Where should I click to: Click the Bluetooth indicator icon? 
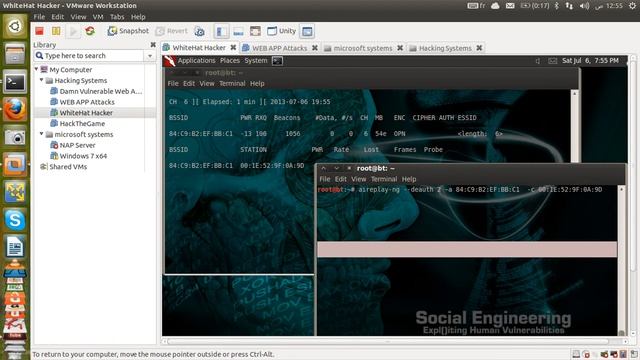tap(556, 6)
